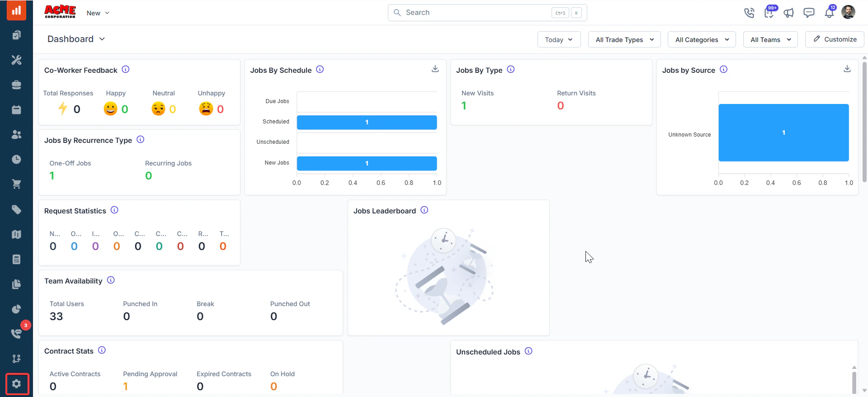The image size is (868, 397).
Task: Click the main page vertical scrollbar
Action: coord(864,122)
